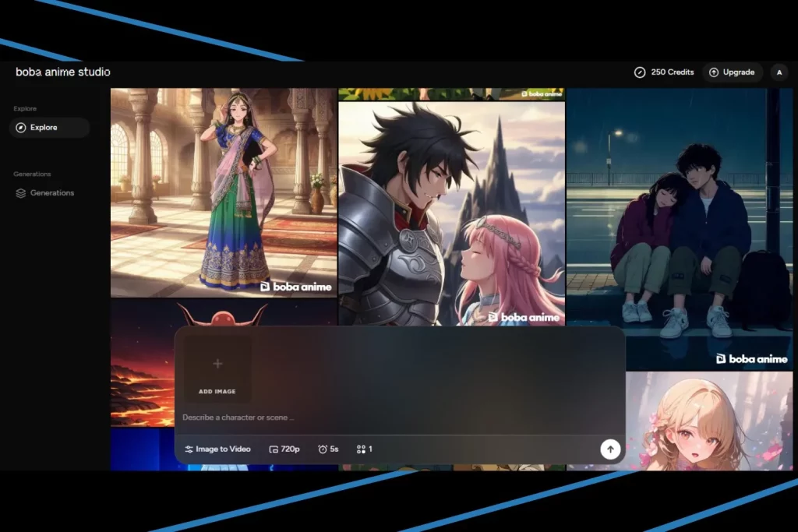
Task: Open the user avatar menu
Action: [779, 72]
